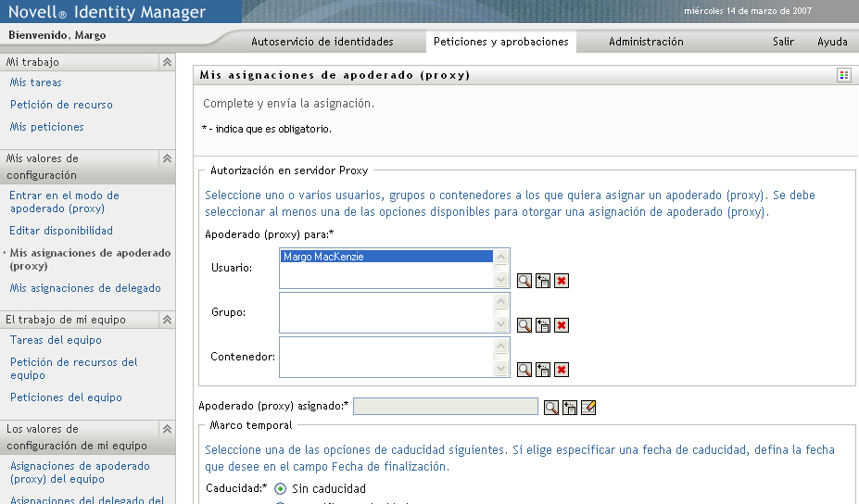Click Usuario list scroll down arrow
The width and height of the screenshot is (859, 504).
[x=500, y=280]
